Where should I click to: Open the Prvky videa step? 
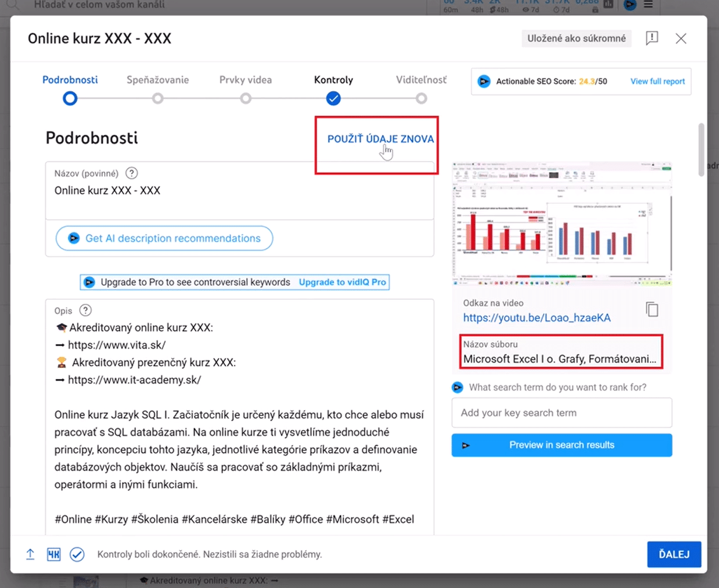pos(246,98)
